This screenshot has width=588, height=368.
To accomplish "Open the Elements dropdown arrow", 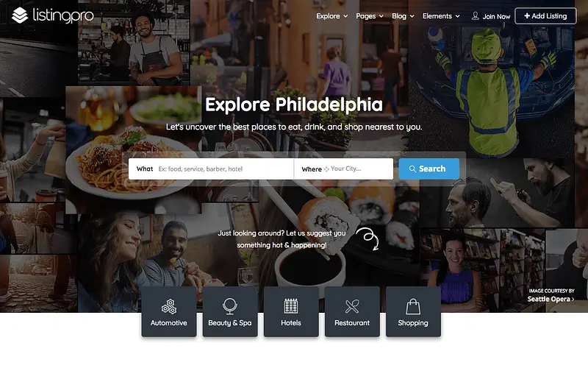I will [x=457, y=16].
